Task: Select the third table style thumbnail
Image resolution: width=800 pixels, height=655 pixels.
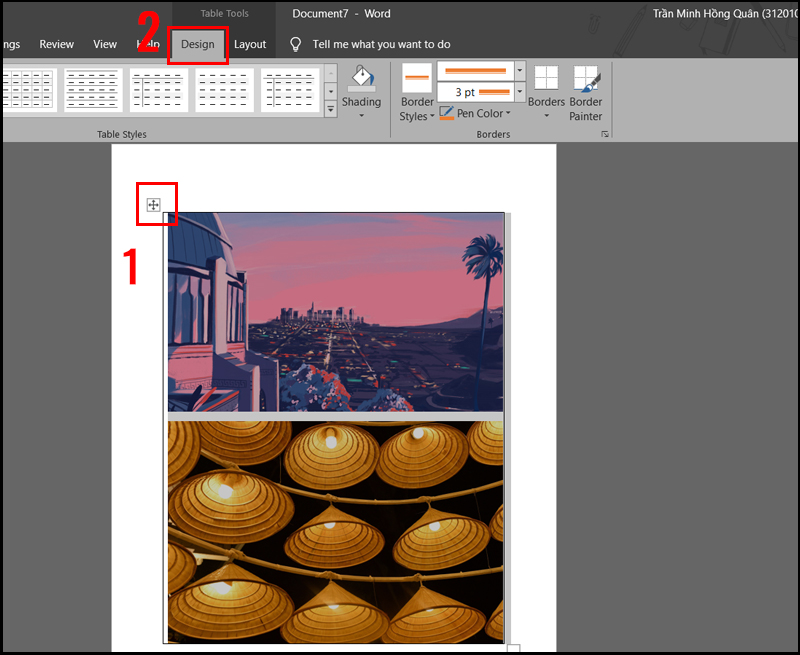Action: (159, 90)
